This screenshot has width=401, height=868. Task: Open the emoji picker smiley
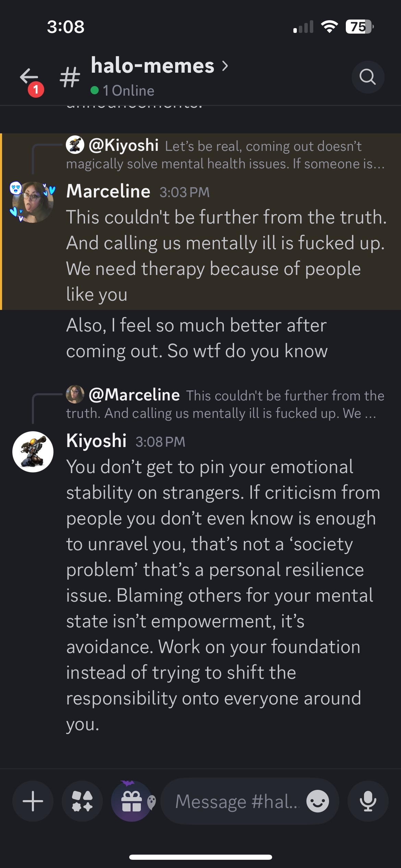pos(318,801)
